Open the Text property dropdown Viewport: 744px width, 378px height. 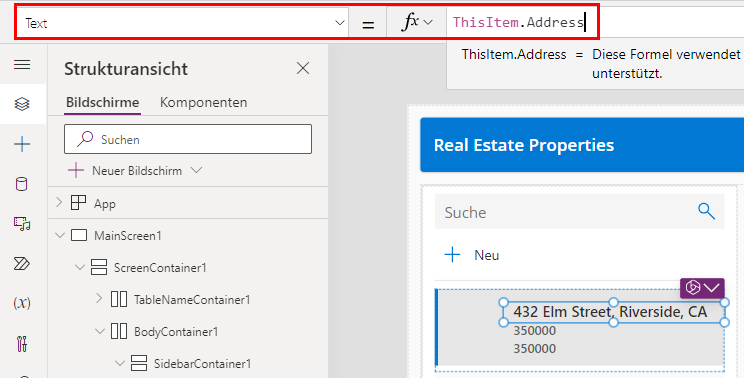click(x=339, y=23)
